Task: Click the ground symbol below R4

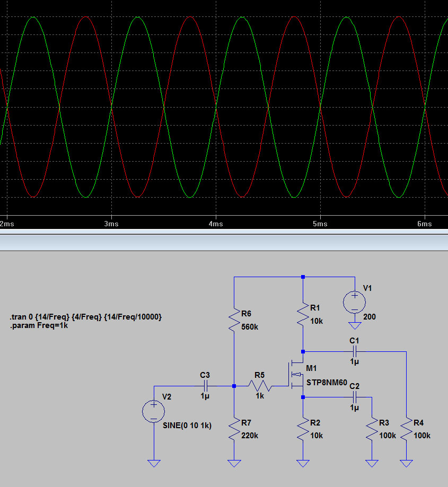Action: click(406, 463)
